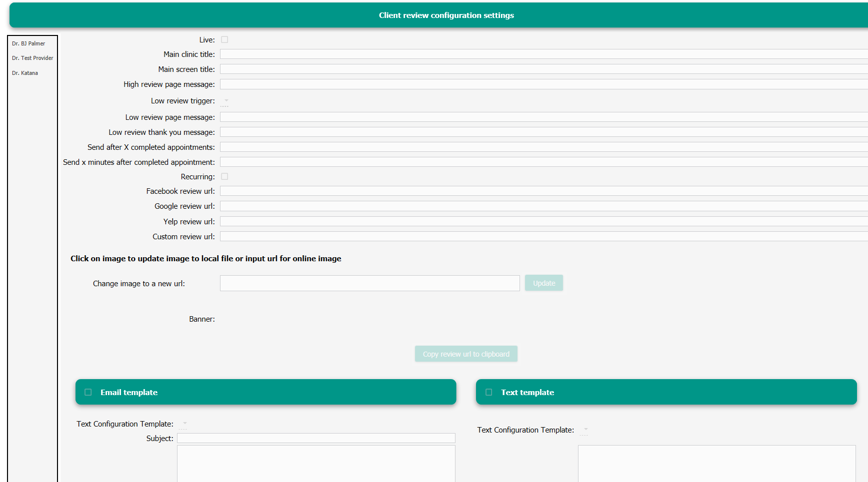Click the Update button
The height and width of the screenshot is (482, 868).
point(544,283)
